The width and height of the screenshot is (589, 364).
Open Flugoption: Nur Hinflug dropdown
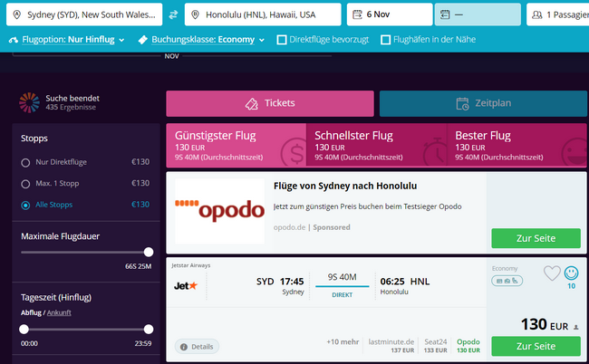72,40
